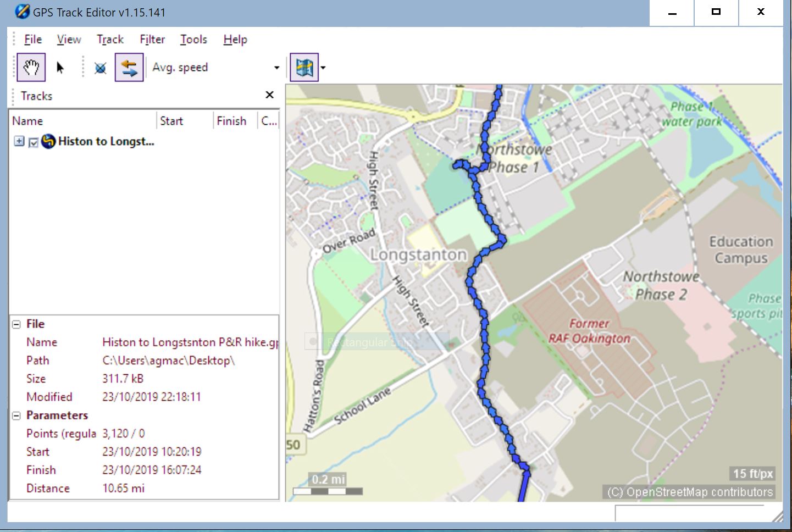This screenshot has width=792, height=532.
Task: Open the Avg. speed dropdown
Action: point(276,67)
